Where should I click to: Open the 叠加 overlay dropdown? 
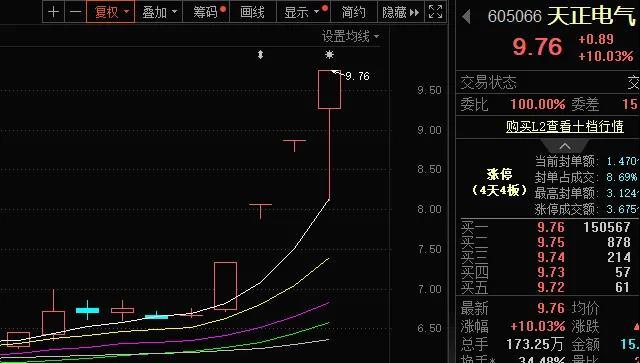click(x=159, y=12)
